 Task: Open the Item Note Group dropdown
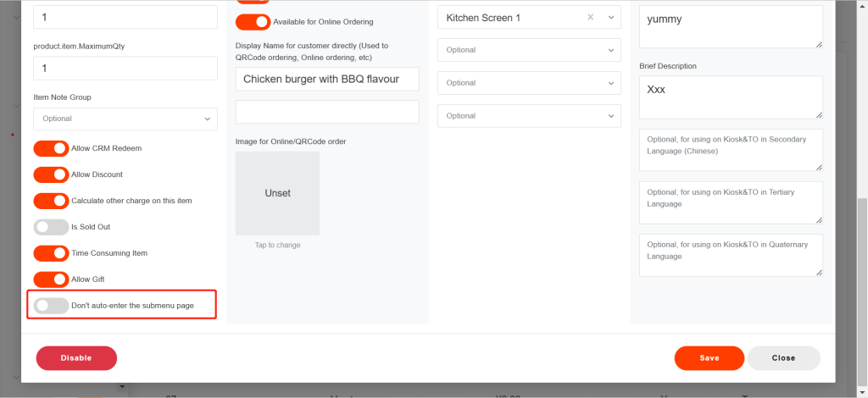pos(125,119)
